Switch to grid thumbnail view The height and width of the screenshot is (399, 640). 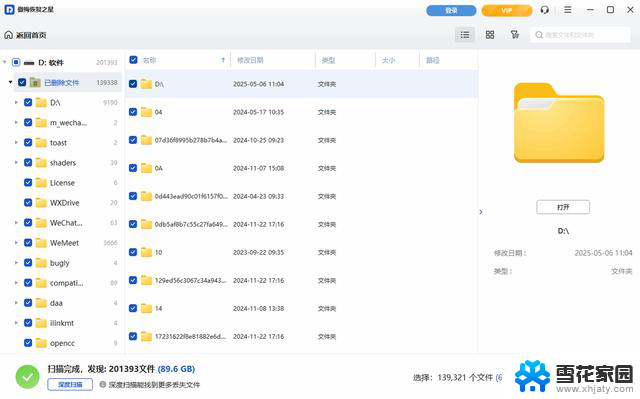point(490,35)
